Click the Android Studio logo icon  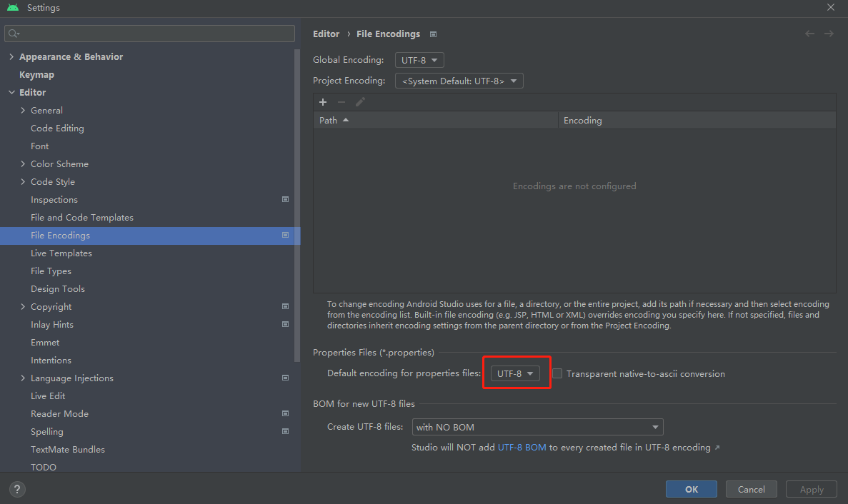point(13,8)
